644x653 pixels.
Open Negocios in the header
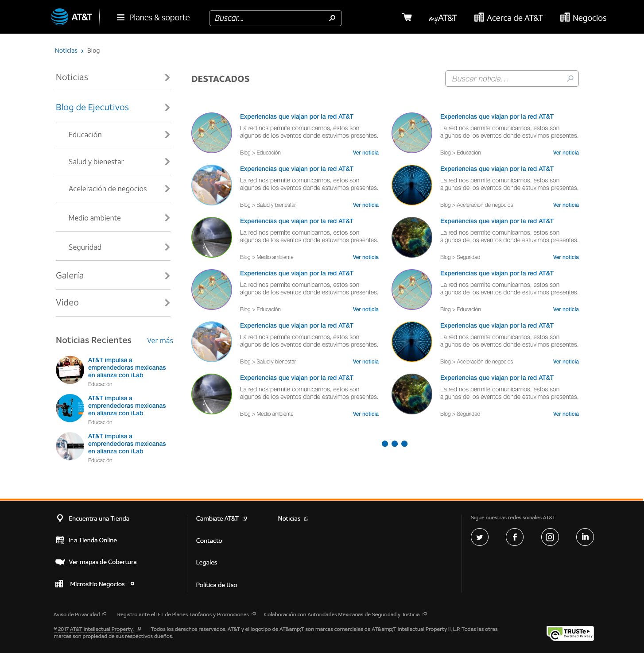click(x=583, y=18)
